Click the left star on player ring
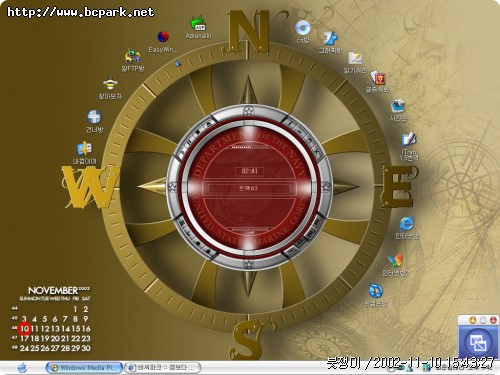The width and height of the screenshot is (500, 375). pyautogui.click(x=172, y=187)
